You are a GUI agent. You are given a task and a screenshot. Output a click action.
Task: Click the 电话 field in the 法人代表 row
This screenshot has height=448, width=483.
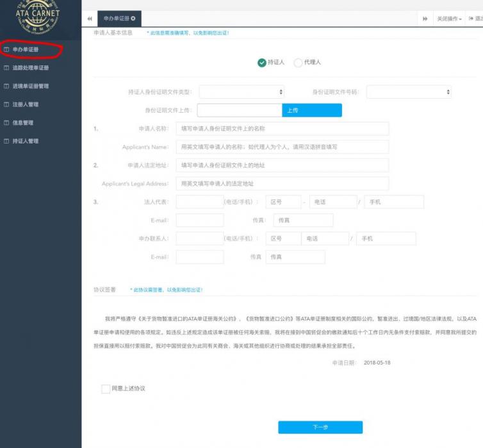(333, 202)
